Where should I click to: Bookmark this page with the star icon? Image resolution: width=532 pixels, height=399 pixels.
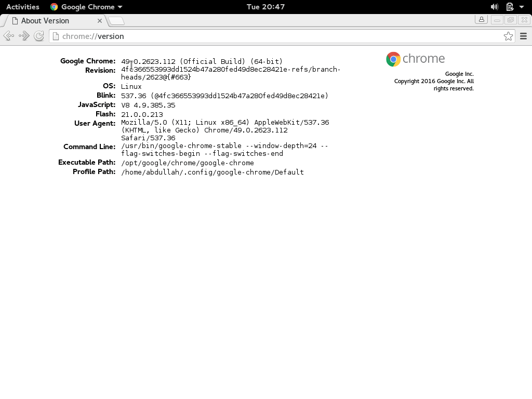pos(508,36)
